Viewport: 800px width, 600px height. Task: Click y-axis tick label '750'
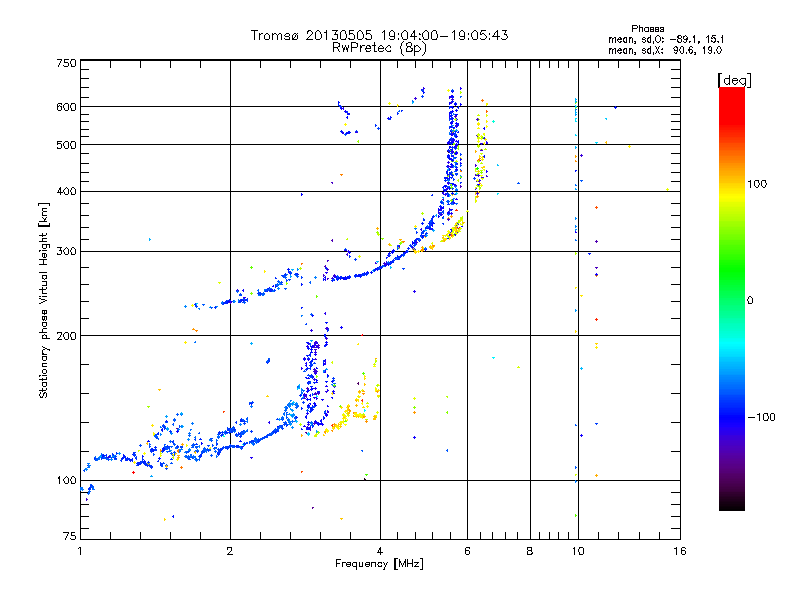[66, 63]
